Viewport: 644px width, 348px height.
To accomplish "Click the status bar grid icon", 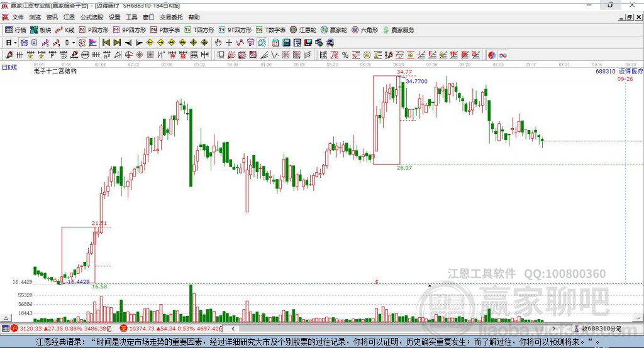I will 5,329.
